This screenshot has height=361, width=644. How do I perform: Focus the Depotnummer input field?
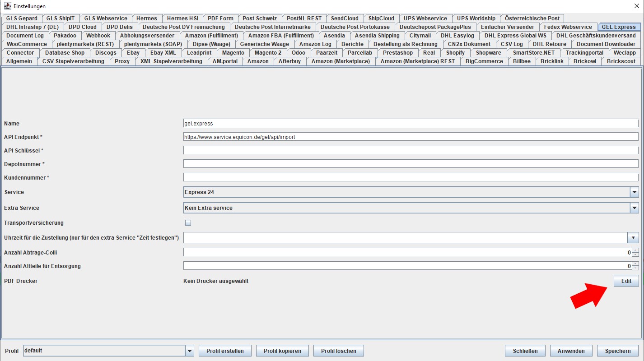coord(411,164)
